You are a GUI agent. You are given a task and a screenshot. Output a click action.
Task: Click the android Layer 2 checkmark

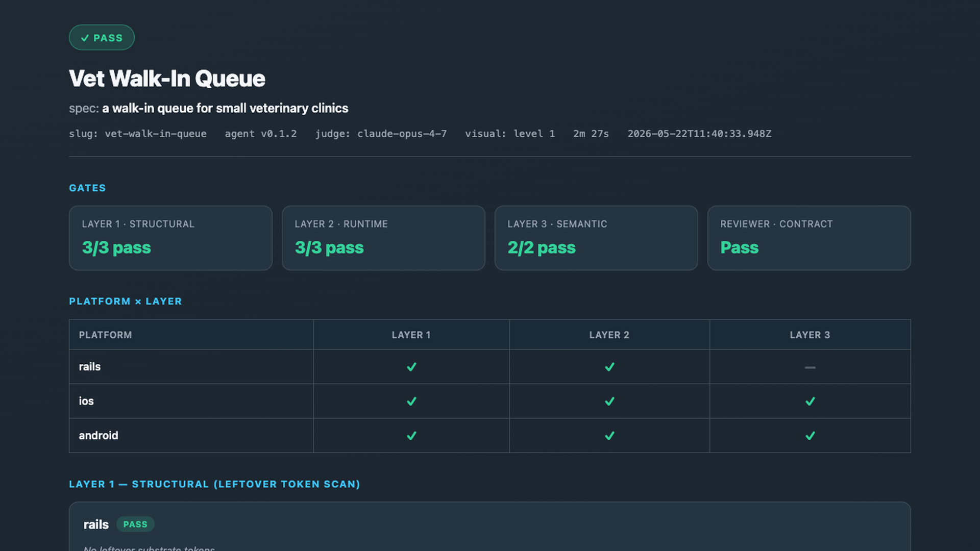pos(609,436)
